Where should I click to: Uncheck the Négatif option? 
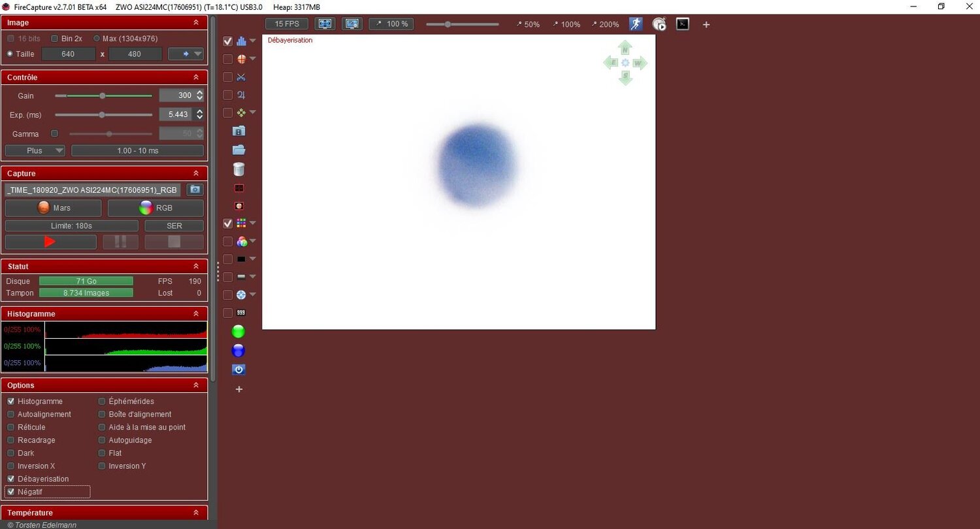tap(11, 491)
